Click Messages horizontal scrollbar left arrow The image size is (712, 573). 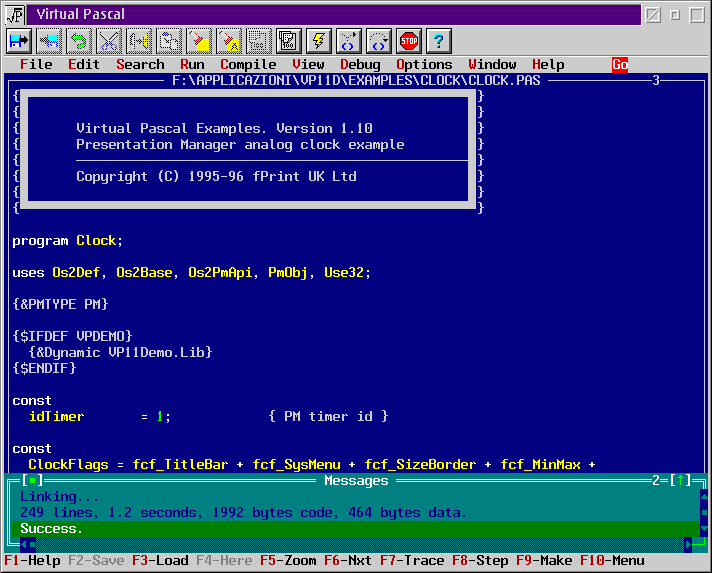click(x=24, y=544)
